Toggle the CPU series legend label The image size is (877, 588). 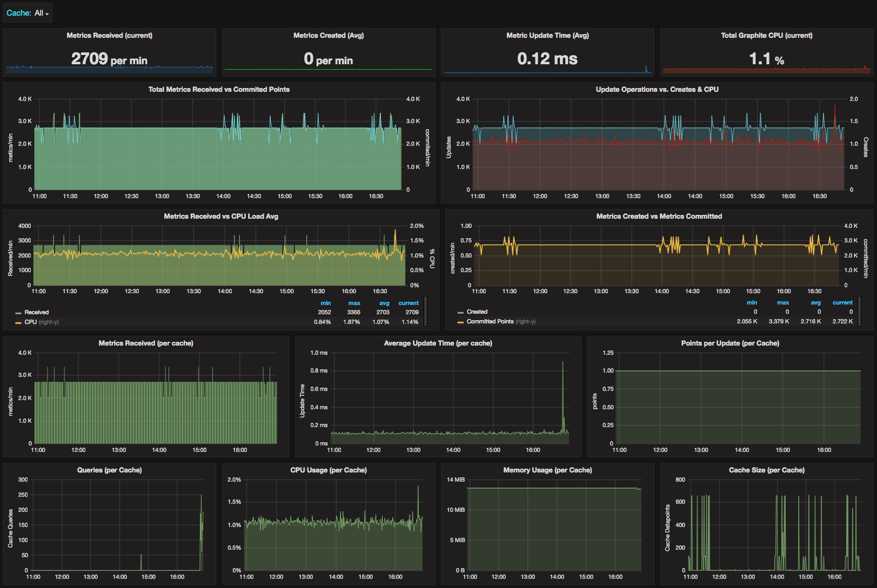click(31, 322)
